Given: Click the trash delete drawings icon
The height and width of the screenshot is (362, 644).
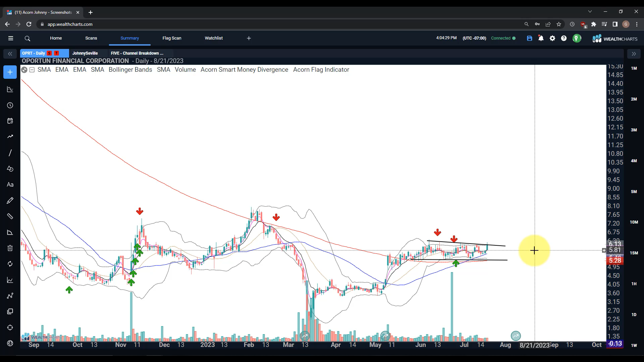Looking at the screenshot, I should (x=10, y=248).
